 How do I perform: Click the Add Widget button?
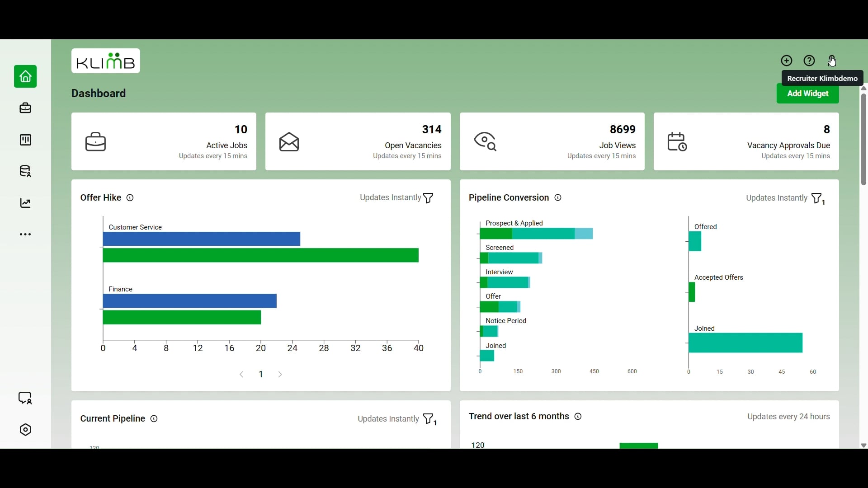click(x=808, y=94)
